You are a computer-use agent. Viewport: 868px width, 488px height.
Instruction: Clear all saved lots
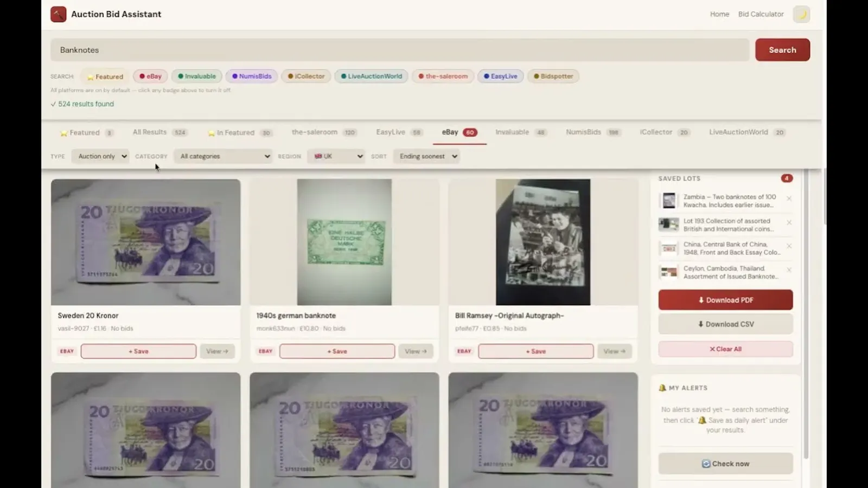tap(725, 349)
